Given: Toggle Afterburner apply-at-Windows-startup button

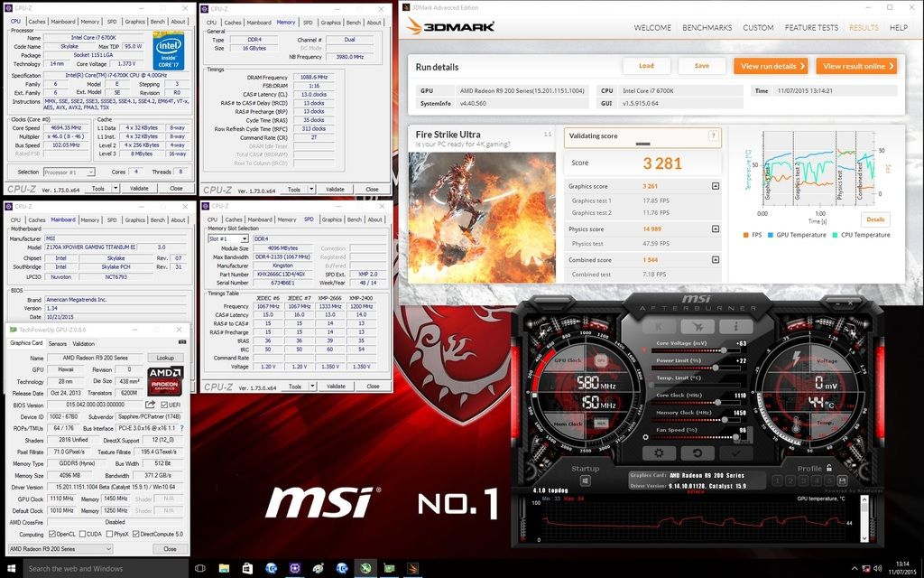Looking at the screenshot, I should pos(585,481).
